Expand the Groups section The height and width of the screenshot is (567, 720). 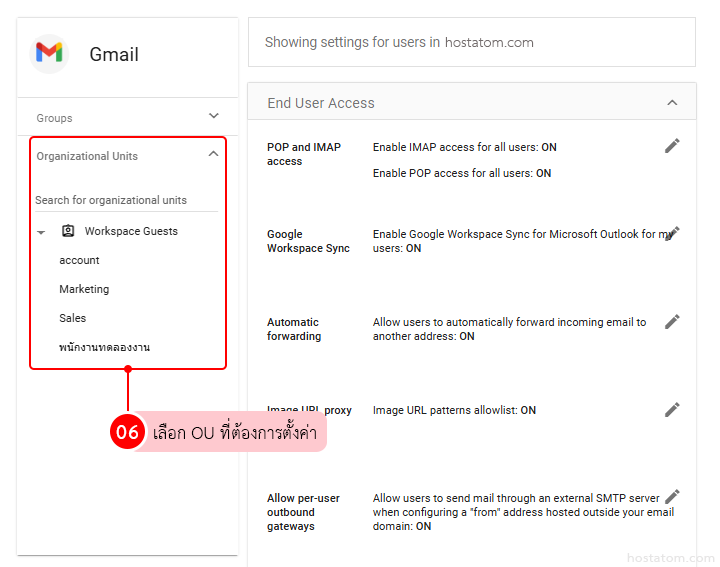pyautogui.click(x=214, y=116)
